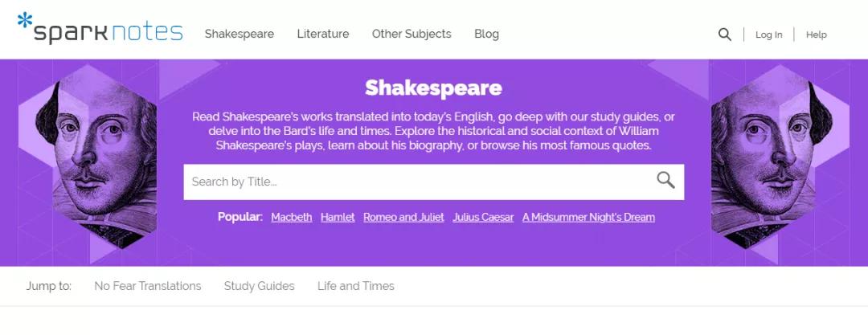Open A Midsummer Night's Dream link
The image size is (868, 335).
tap(588, 217)
